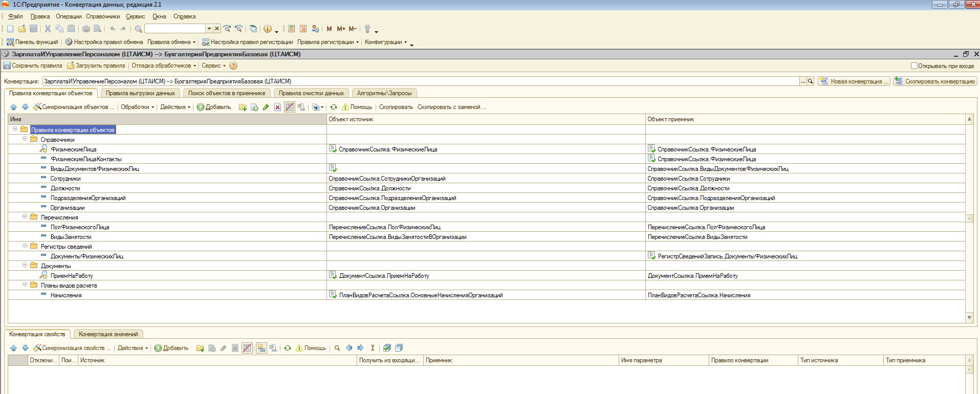Click the Print icon in main toolbar
Screen dimensions: 980x394
[86, 29]
